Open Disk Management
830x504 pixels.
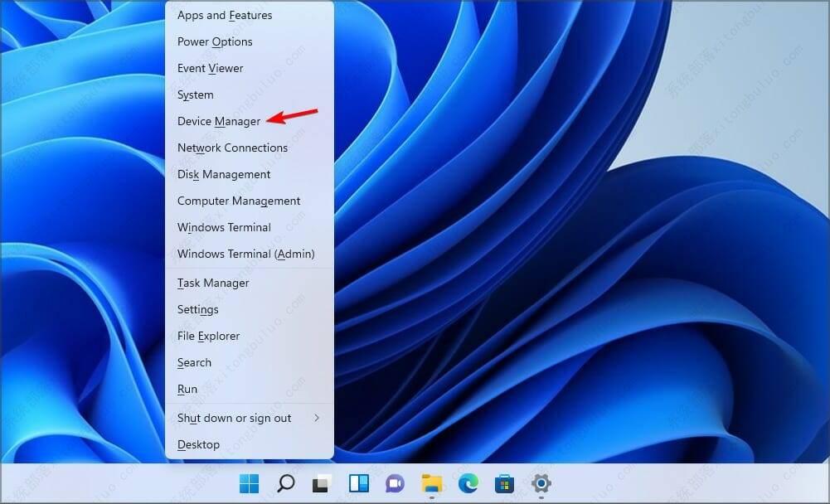tap(223, 174)
